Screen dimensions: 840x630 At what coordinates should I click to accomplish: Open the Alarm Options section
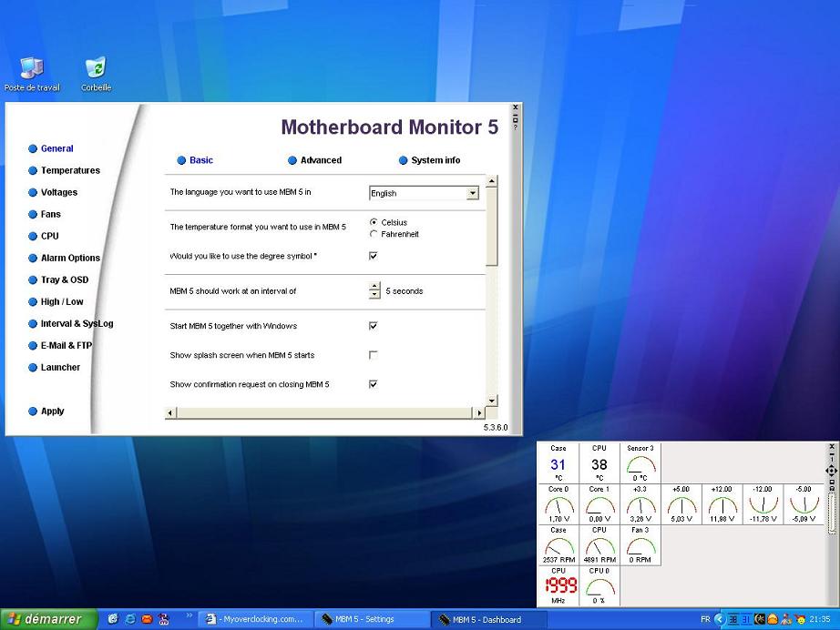tap(65, 258)
